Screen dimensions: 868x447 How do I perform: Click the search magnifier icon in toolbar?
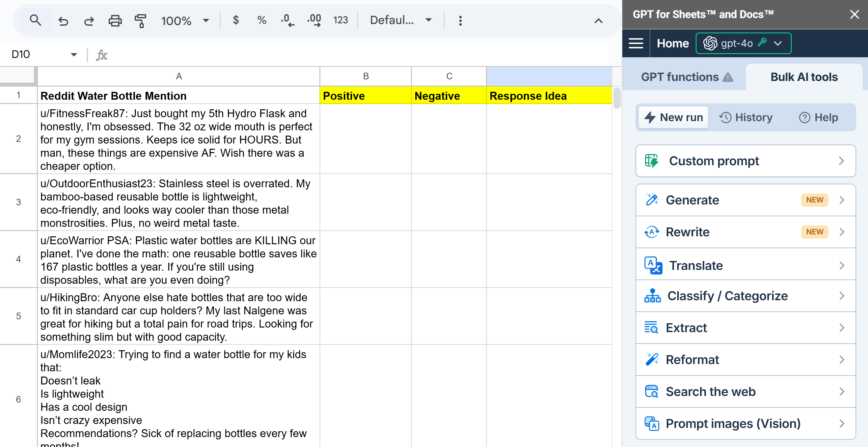[x=35, y=20]
